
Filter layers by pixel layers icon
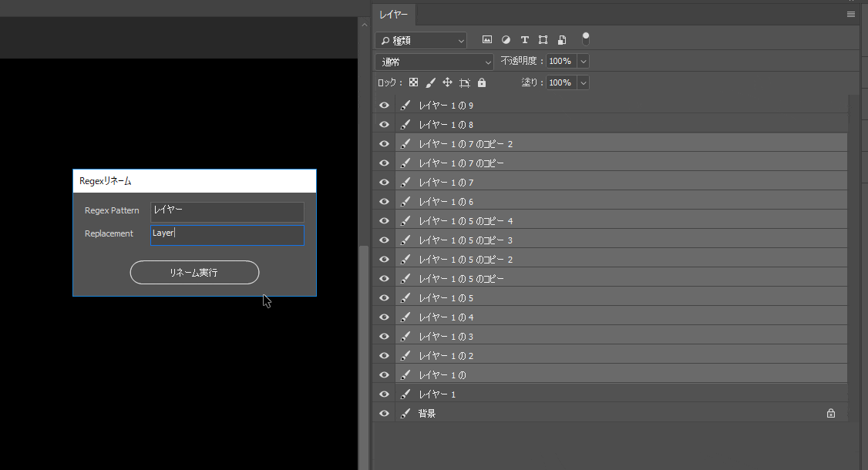487,39
